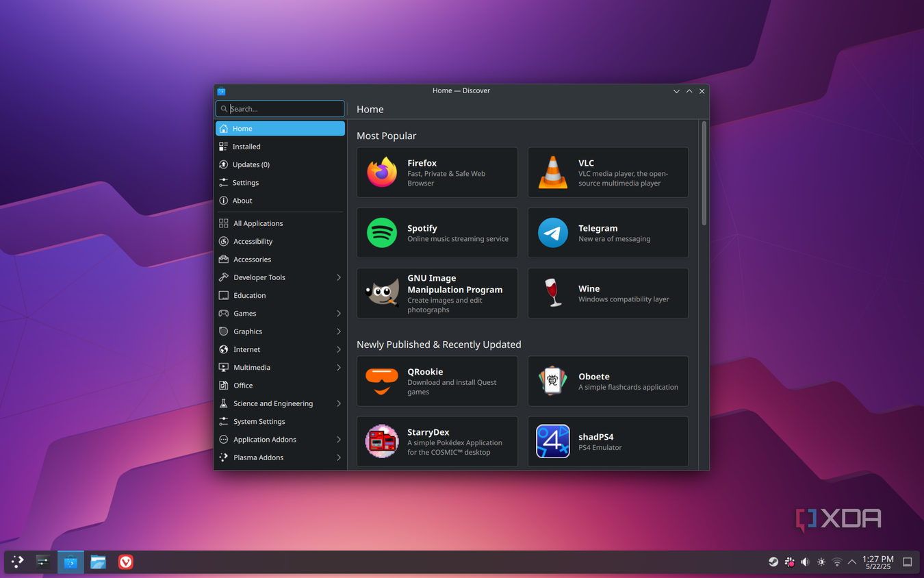Open the Accessibility category

pos(280,241)
